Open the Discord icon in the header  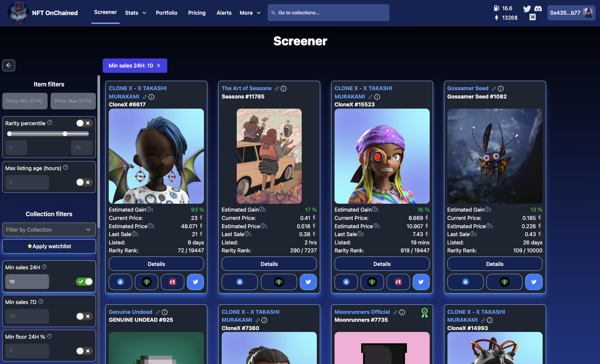click(x=538, y=9)
